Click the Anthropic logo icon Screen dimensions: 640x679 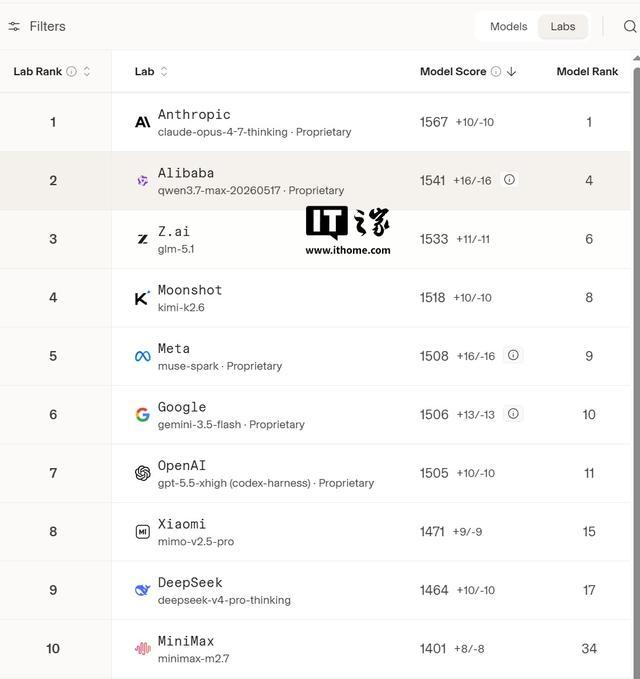point(142,123)
